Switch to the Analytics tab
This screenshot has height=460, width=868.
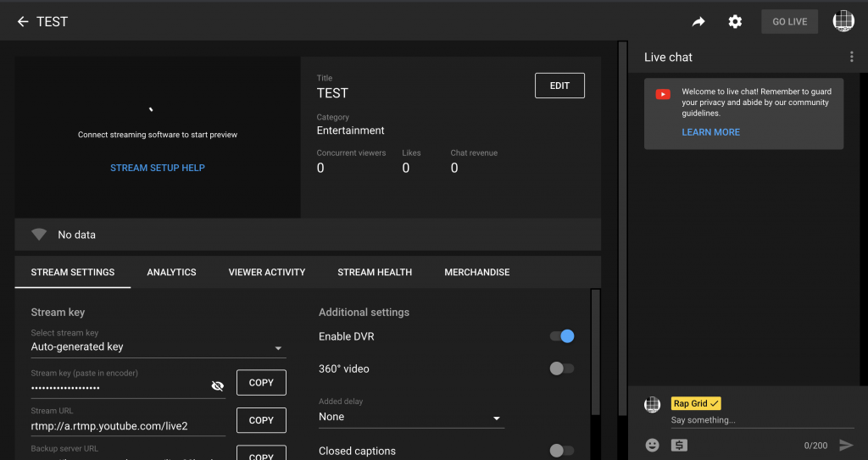(x=171, y=272)
